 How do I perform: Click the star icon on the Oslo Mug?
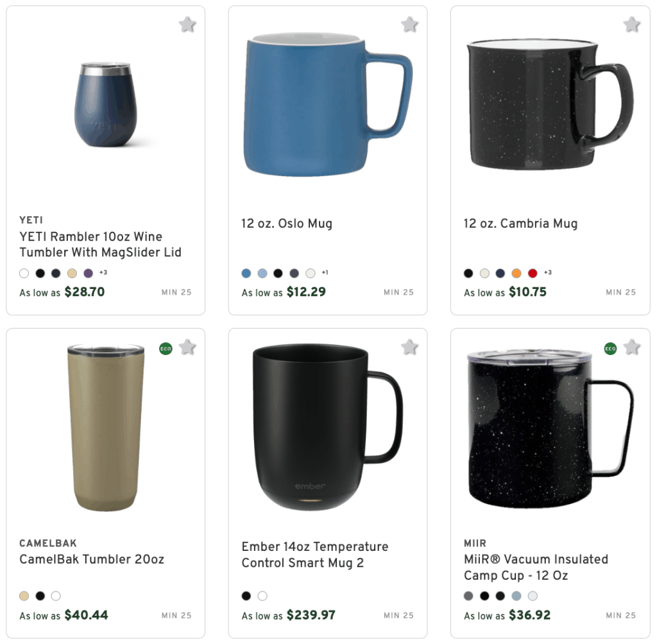click(x=409, y=24)
